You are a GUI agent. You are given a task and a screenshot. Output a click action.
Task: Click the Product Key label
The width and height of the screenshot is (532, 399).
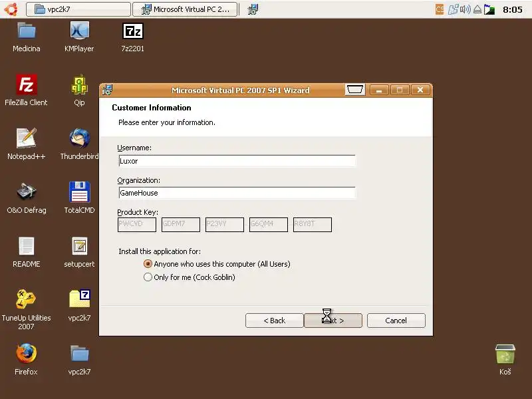138,212
